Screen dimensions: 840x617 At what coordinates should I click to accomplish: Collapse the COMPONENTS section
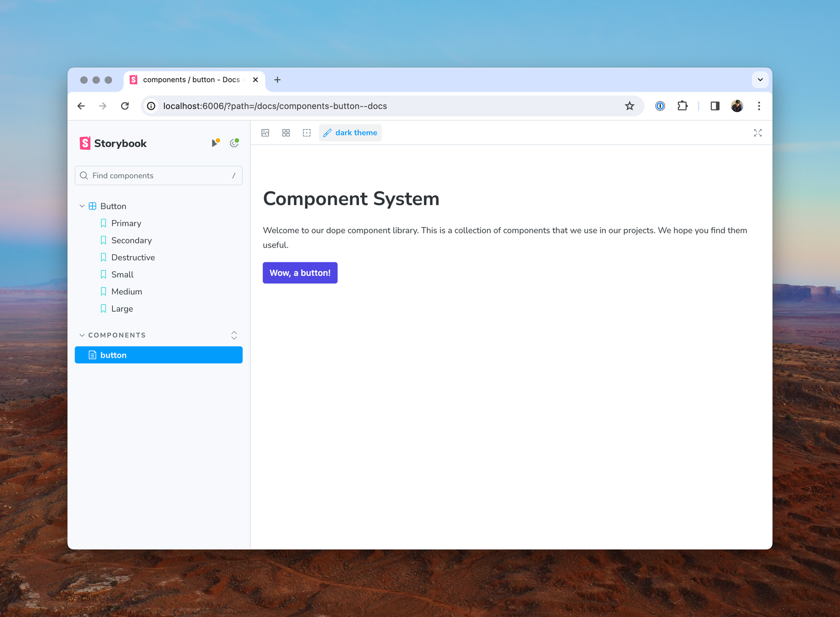pyautogui.click(x=82, y=335)
